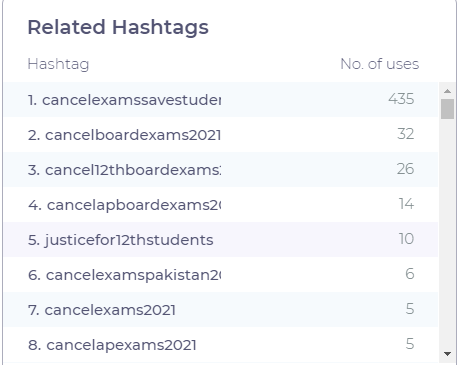Click the Hashtag column header

tap(58, 64)
